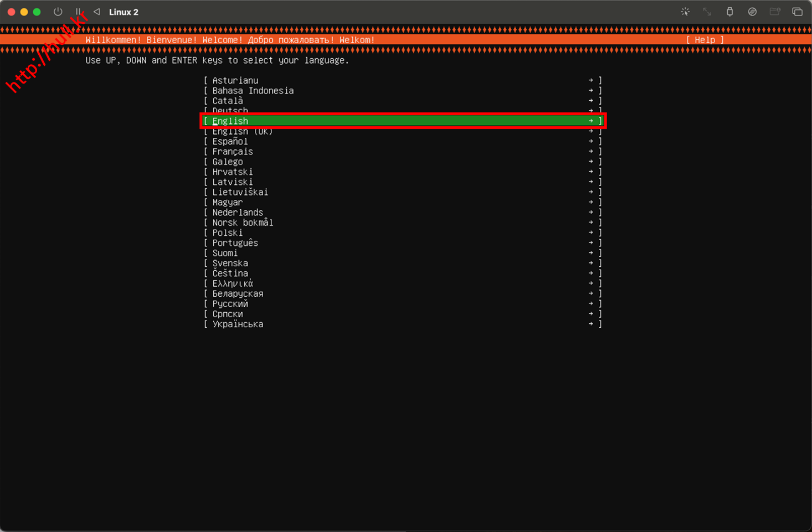This screenshot has width=812, height=532.
Task: Select Svenska language
Action: [x=403, y=263]
